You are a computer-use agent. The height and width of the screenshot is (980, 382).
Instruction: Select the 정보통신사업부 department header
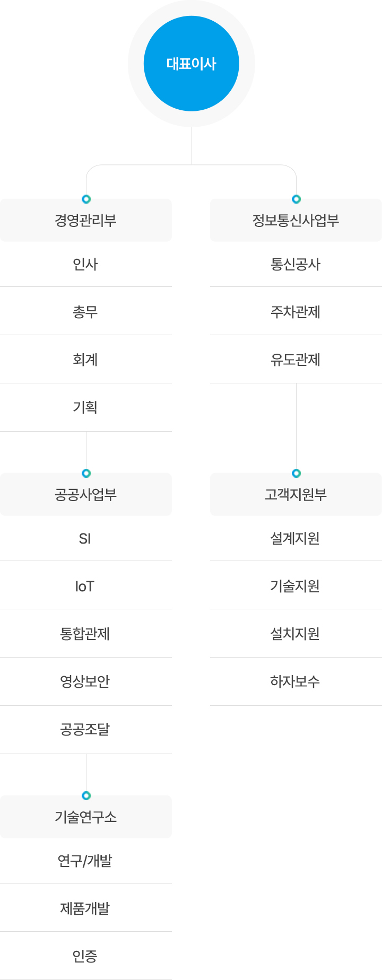tap(296, 220)
